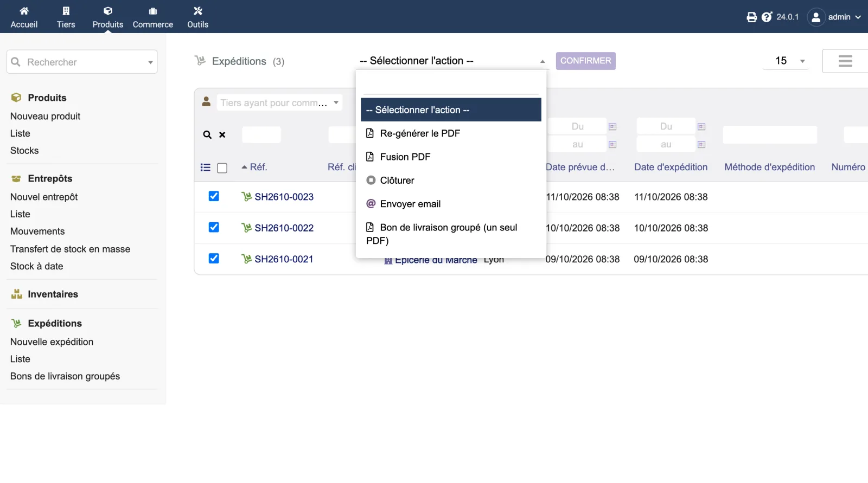Uncheck shipment SH2610-0022 checkbox
The image size is (868, 483).
214,227
